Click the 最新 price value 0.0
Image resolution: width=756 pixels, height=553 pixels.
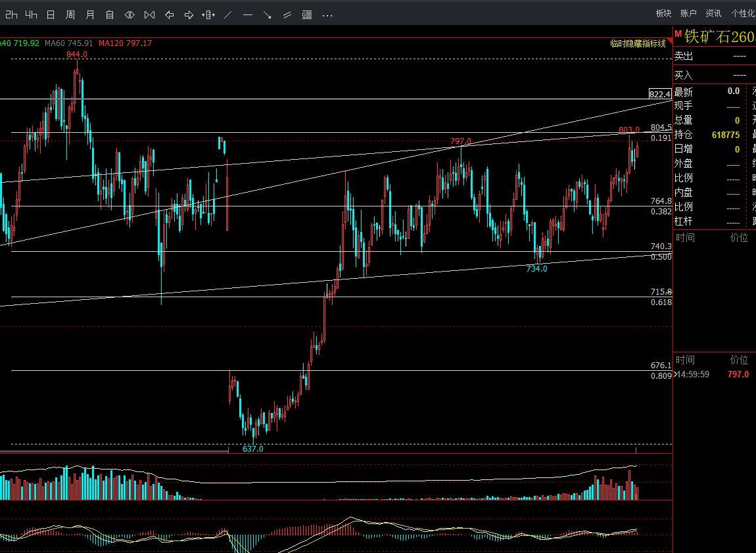tap(734, 91)
